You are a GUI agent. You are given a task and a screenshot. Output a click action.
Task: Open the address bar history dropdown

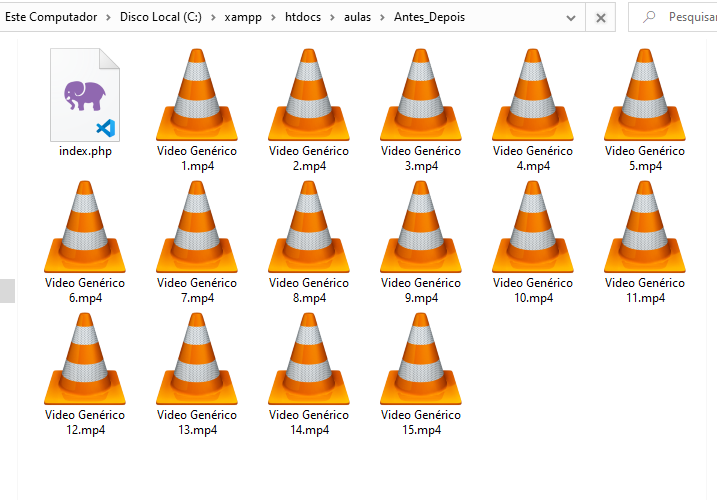pos(571,18)
